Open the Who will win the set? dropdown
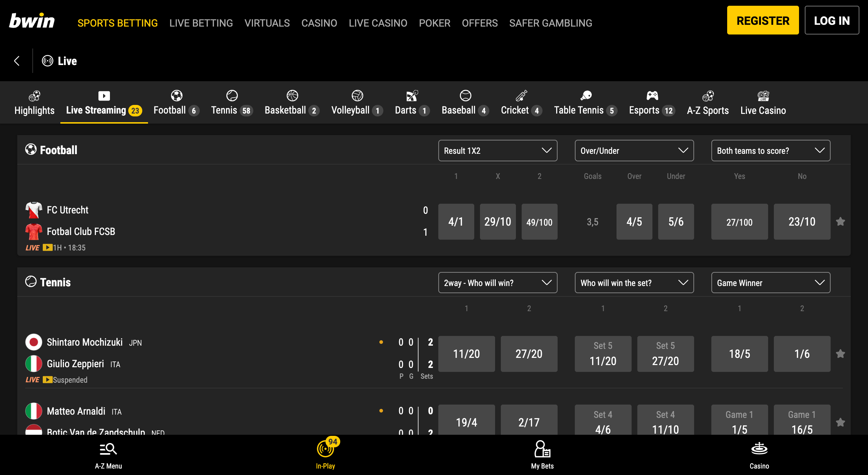The image size is (868, 475). [x=634, y=283]
